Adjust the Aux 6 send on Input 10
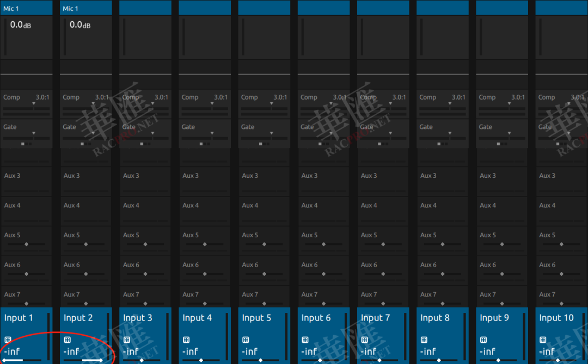Viewport: 588px width, 364px height. point(561,274)
